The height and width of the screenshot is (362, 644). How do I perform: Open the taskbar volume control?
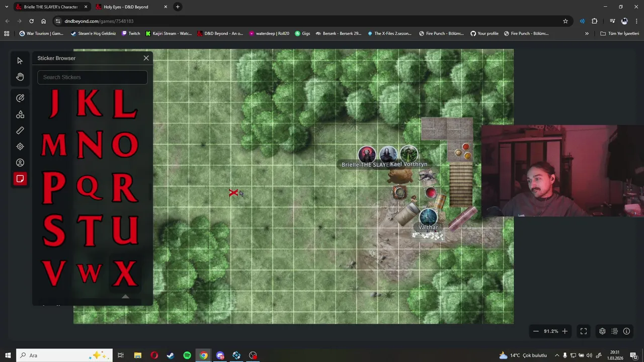[x=589, y=355]
